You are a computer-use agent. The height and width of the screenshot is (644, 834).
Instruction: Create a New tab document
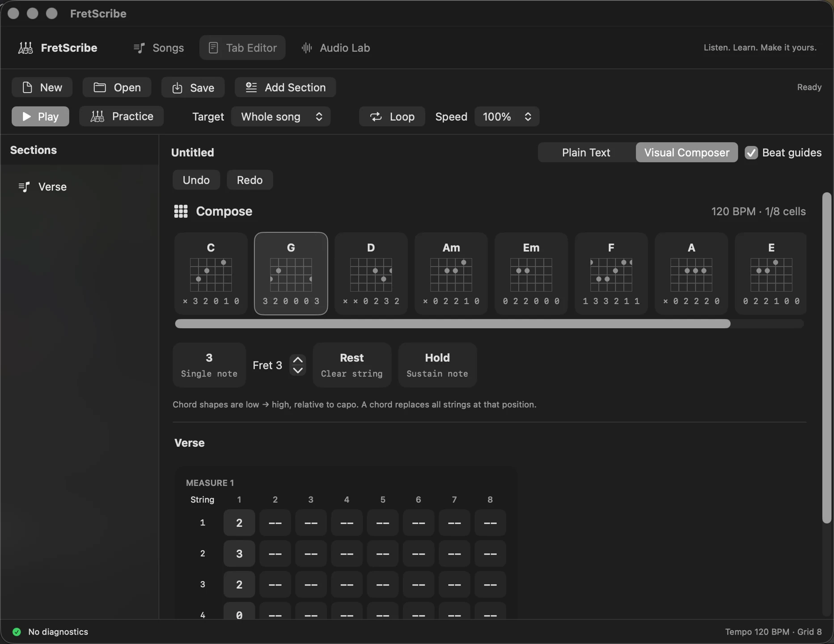coord(42,87)
